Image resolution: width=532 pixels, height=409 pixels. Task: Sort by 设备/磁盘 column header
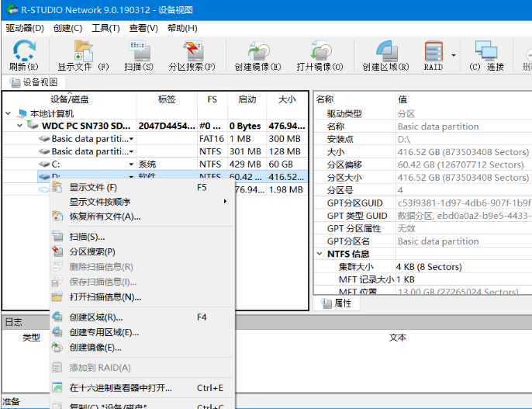(70, 99)
